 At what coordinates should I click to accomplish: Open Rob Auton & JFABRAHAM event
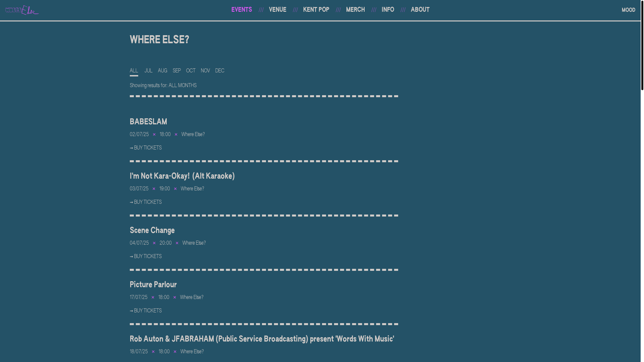pos(262,339)
